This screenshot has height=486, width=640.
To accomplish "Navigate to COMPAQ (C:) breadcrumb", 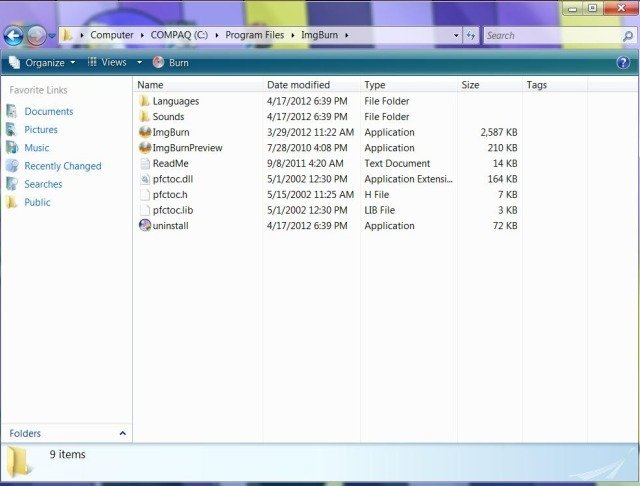I will point(179,35).
